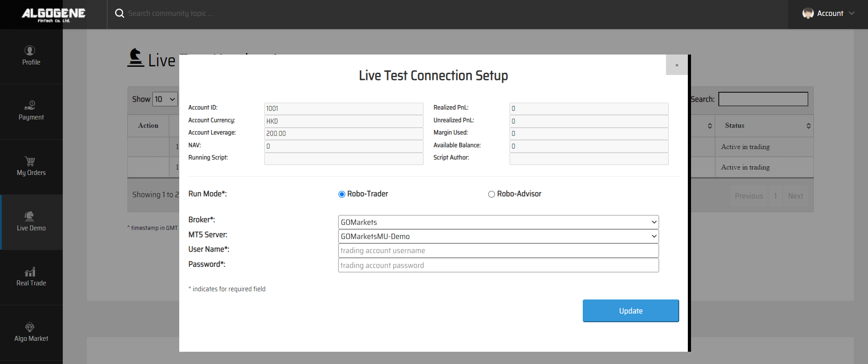Click the second Active in trading status
This screenshot has width=868, height=364.
point(745,167)
